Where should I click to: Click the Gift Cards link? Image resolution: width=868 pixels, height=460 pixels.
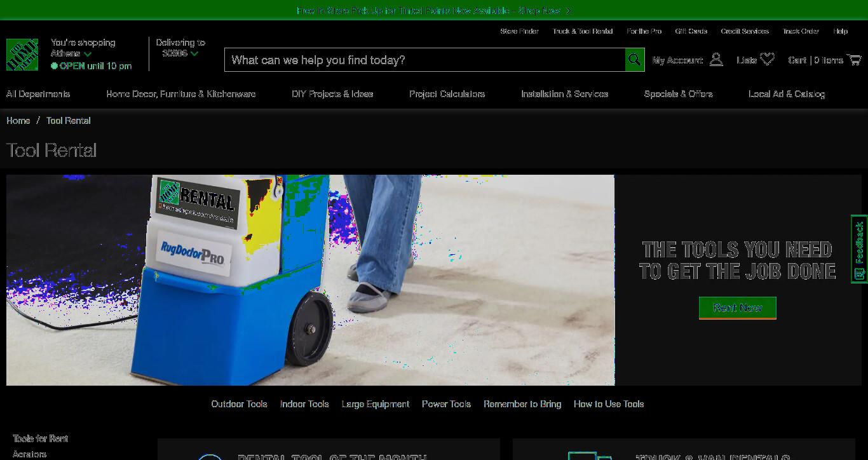(691, 31)
